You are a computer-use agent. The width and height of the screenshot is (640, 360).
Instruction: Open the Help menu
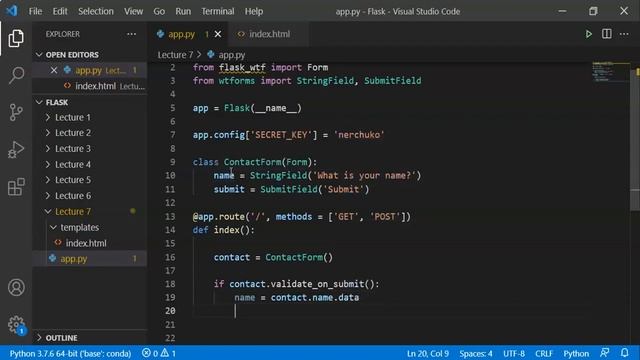click(254, 11)
